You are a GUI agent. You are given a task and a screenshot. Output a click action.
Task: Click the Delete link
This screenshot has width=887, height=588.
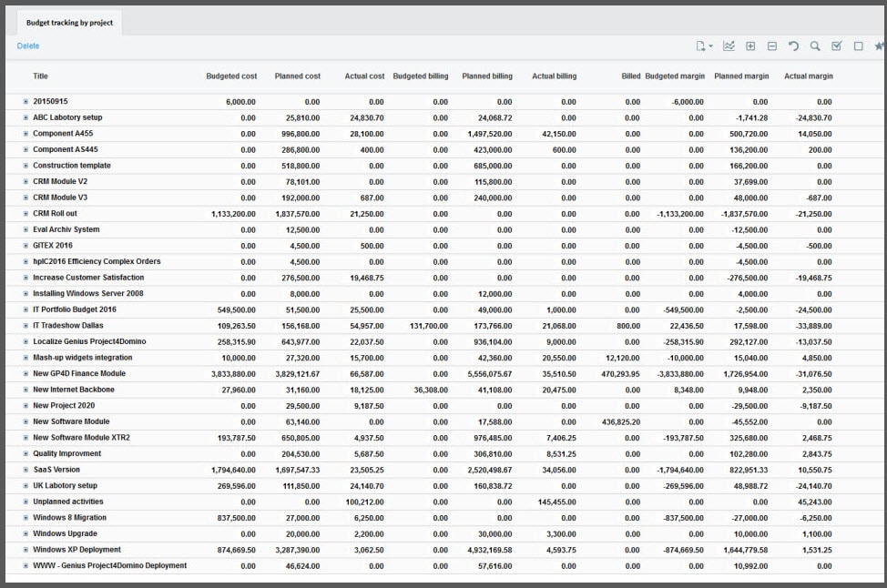(x=28, y=46)
